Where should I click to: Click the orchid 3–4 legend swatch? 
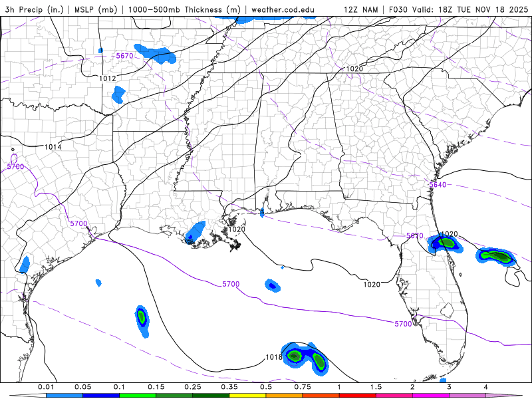[x=467, y=396]
